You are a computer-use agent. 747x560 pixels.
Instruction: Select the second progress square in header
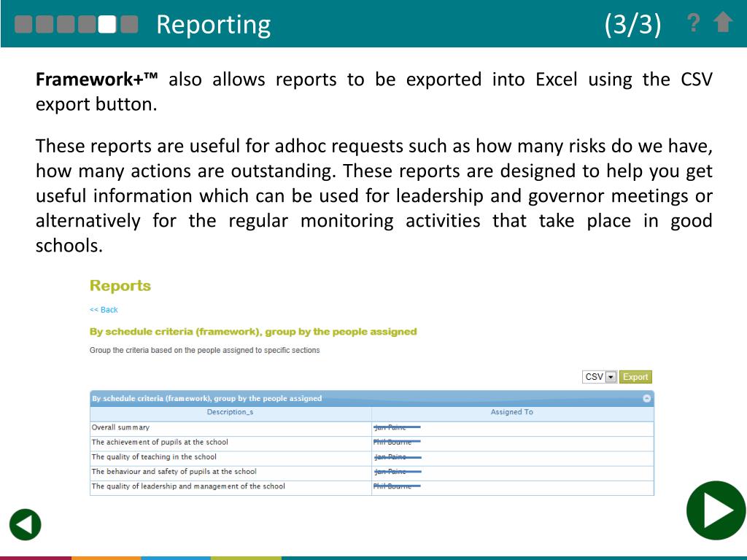[44, 24]
